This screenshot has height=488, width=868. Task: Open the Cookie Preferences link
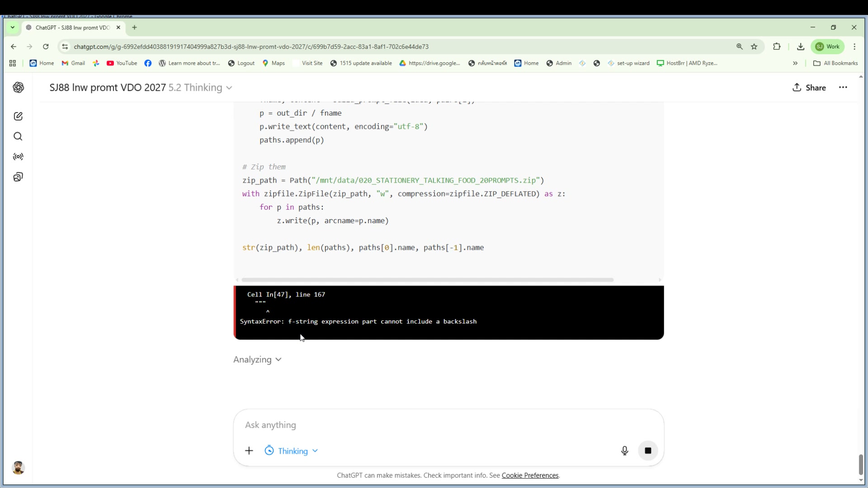pos(530,475)
